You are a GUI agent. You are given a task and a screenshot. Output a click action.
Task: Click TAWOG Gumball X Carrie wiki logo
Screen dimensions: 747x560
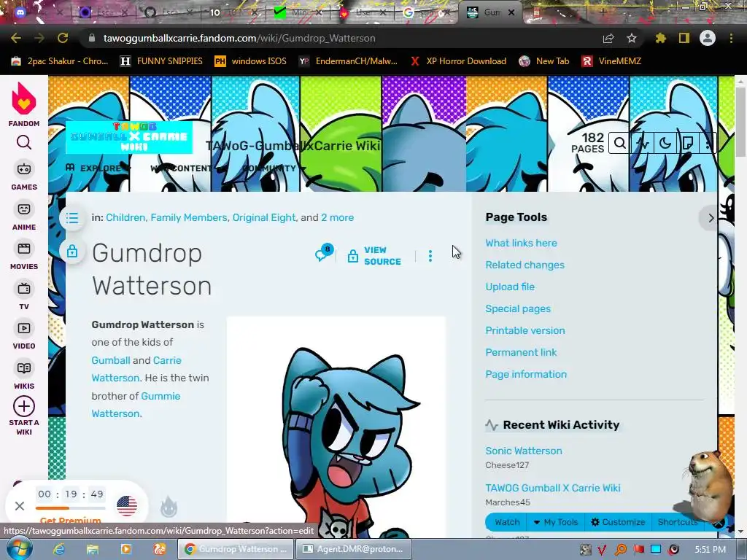(x=128, y=137)
